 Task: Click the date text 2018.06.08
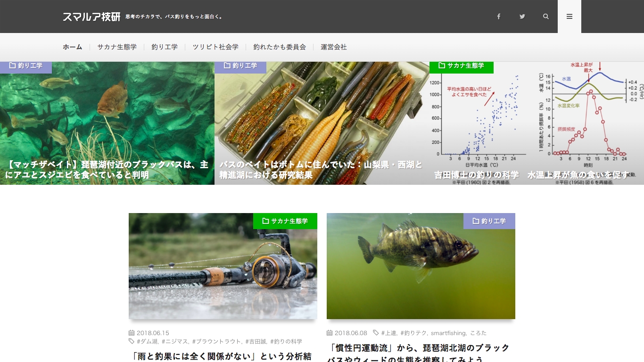point(351,333)
